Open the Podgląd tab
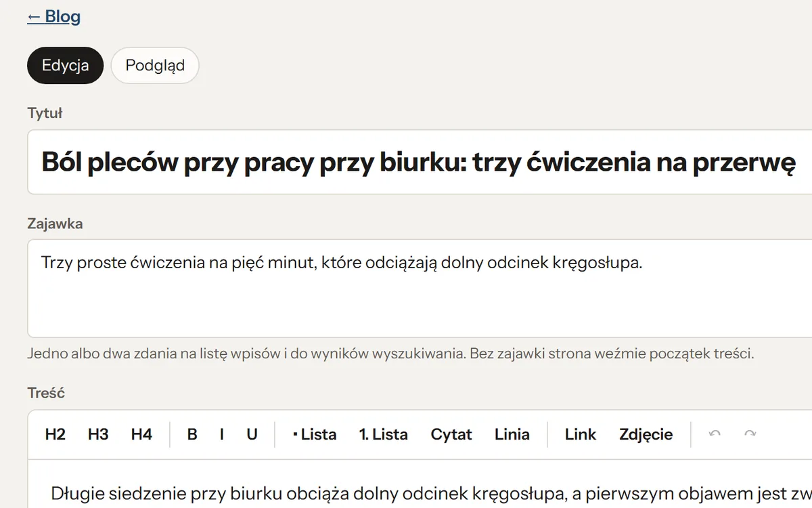 pyautogui.click(x=155, y=66)
